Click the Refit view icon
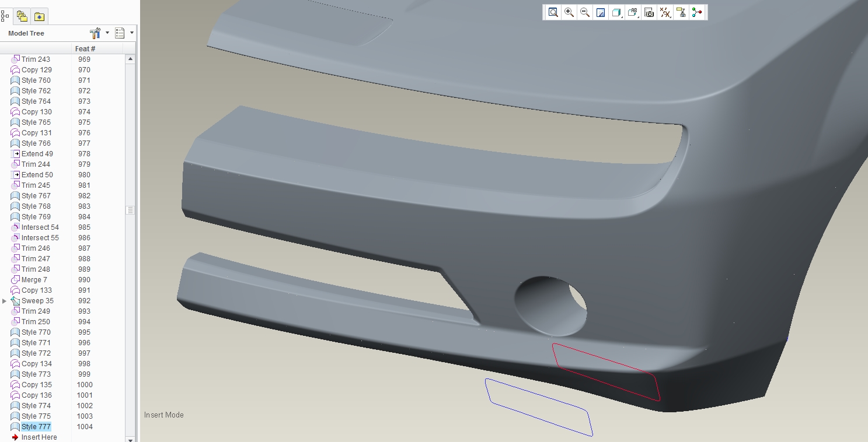Viewport: 868px width, 442px height. 553,12
